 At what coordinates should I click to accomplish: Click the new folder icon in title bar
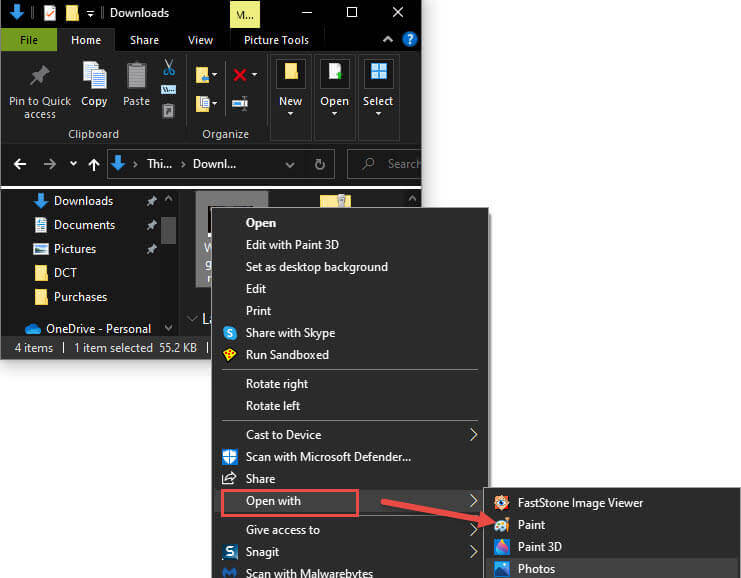click(72, 13)
